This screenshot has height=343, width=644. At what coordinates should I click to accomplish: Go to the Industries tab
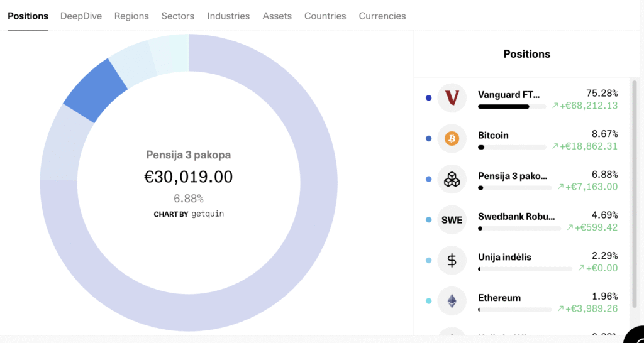[228, 16]
